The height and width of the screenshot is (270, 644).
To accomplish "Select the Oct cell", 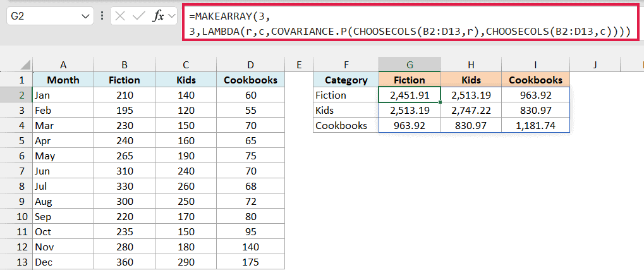I will click(63, 232).
